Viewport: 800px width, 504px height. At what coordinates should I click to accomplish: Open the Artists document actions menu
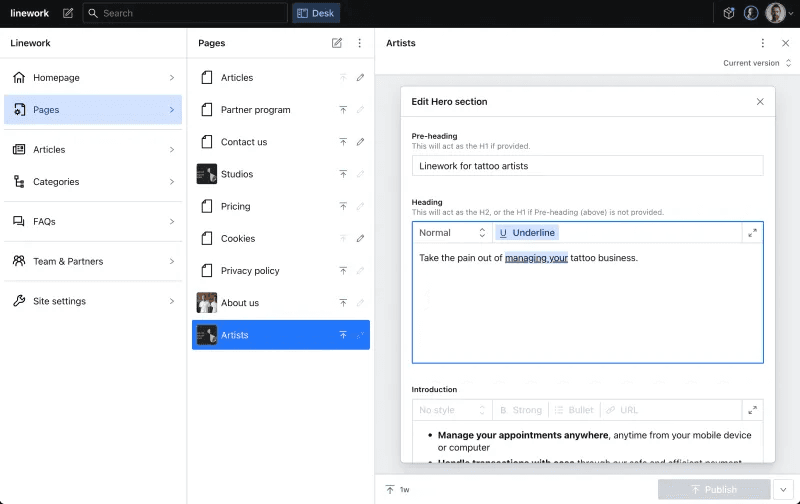coord(762,43)
